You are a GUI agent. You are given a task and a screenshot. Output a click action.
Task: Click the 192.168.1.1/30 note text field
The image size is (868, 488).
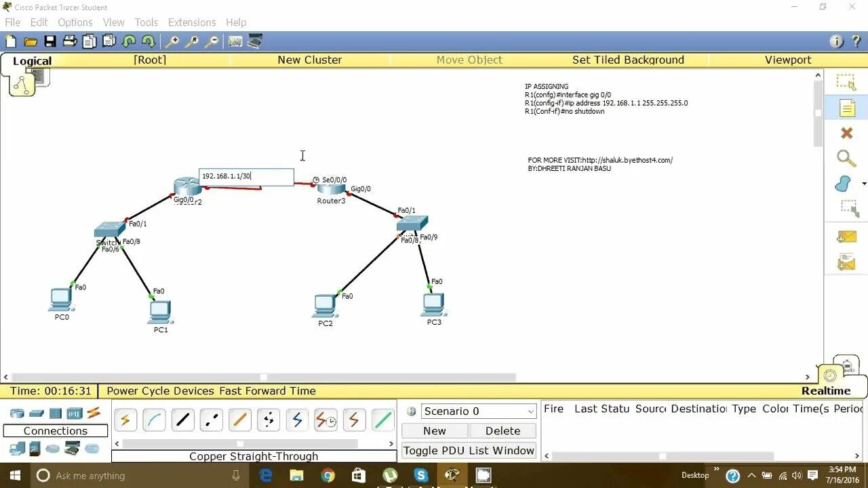click(246, 176)
